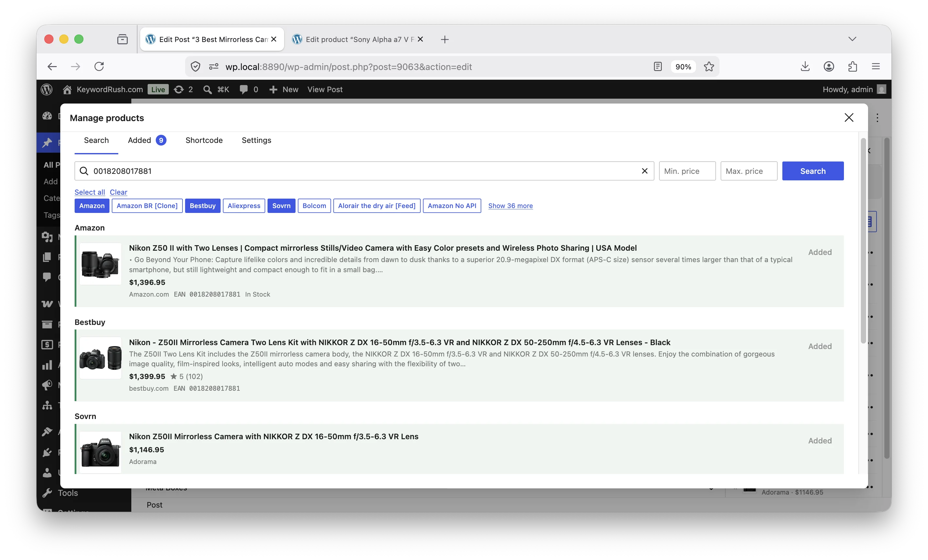Toggle the Amazon No API module filter
This screenshot has height=560, width=928.
pyautogui.click(x=452, y=205)
